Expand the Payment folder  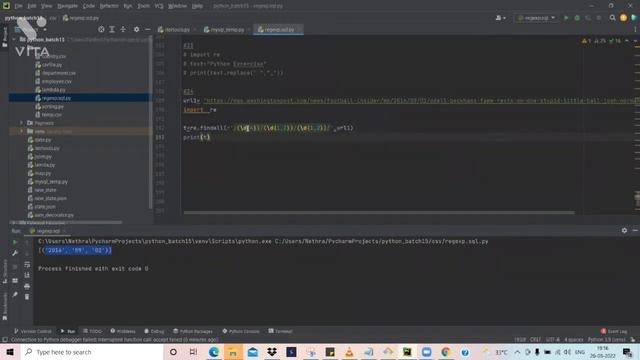click(21, 123)
